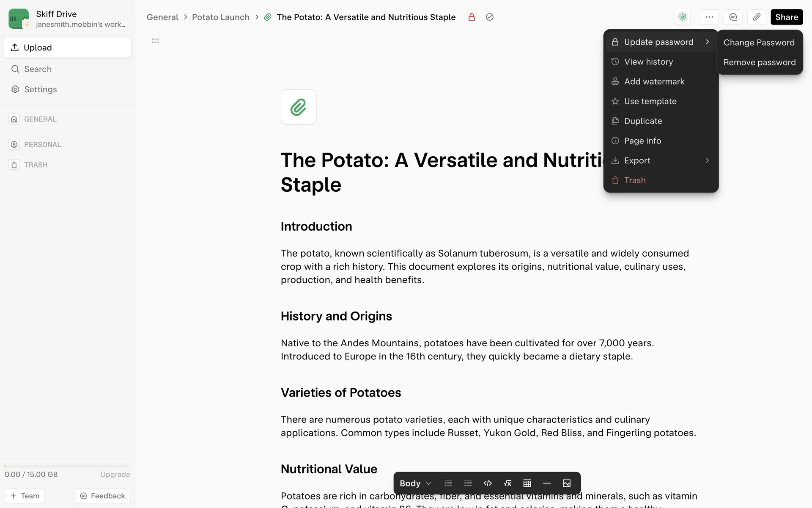This screenshot has height=508, width=812.
Task: Click Duplicate in the context menu
Action: pos(643,121)
